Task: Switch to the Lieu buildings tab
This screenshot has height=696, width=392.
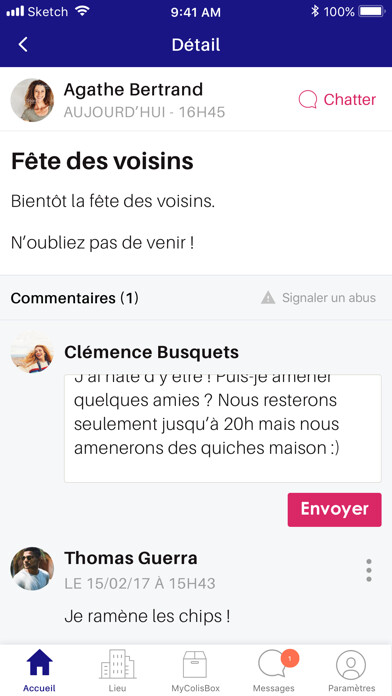Action: [118, 670]
